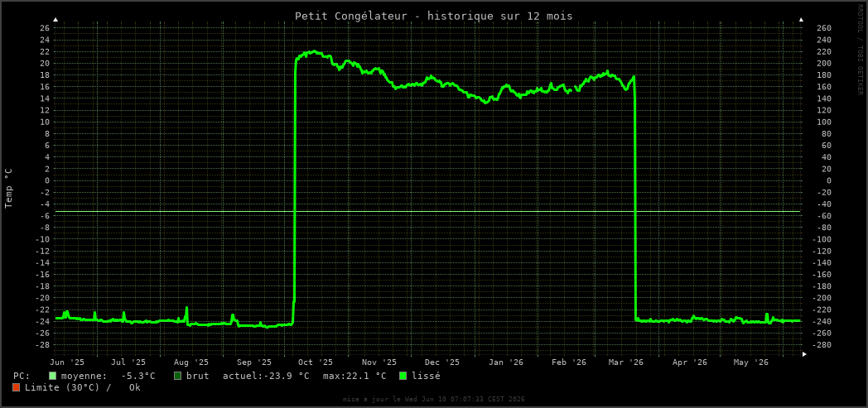Click the 'Nov '25' month label

click(x=379, y=362)
